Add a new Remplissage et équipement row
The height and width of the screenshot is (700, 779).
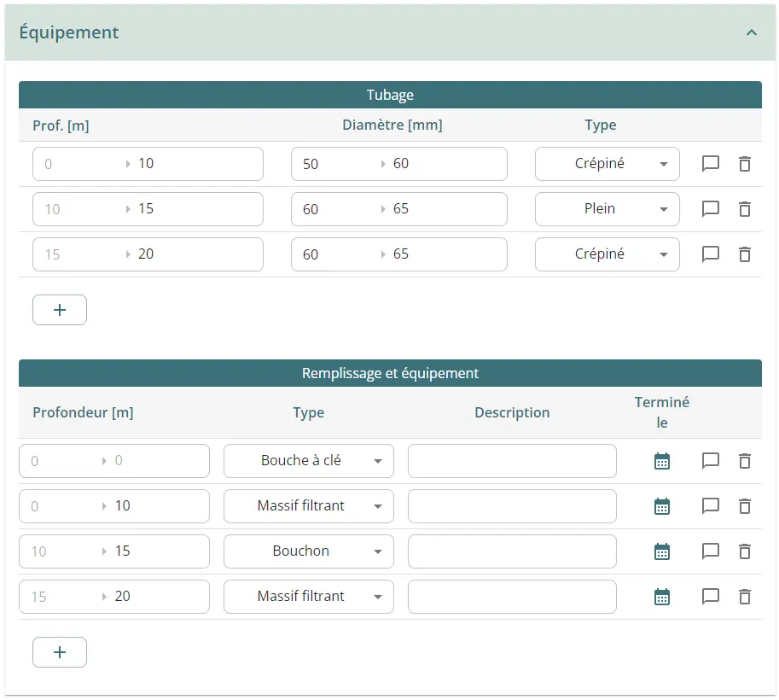coord(59,652)
